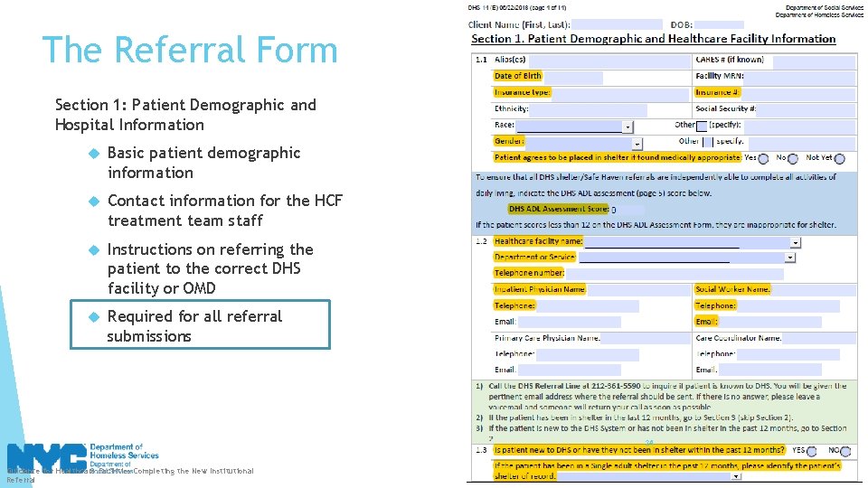Image resolution: width=868 pixels, height=488 pixels.
Task: Click the Telephone field under Inpatient Physician Name
Action: 588,306
